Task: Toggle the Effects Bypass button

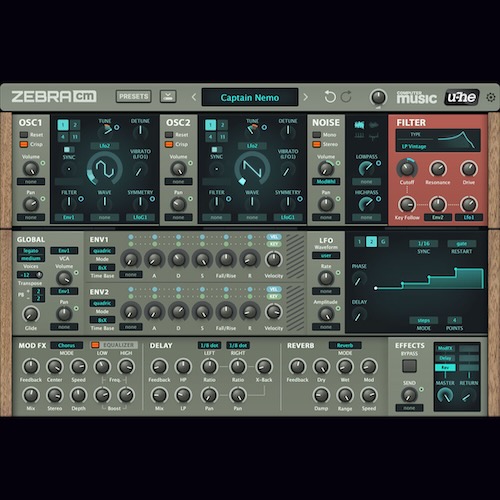Action: coord(409,366)
